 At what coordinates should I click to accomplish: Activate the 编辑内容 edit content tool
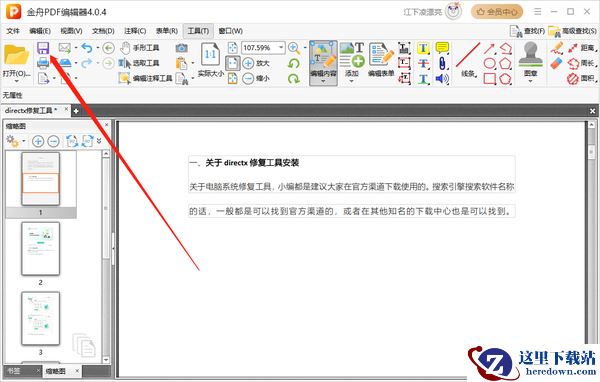pos(323,59)
